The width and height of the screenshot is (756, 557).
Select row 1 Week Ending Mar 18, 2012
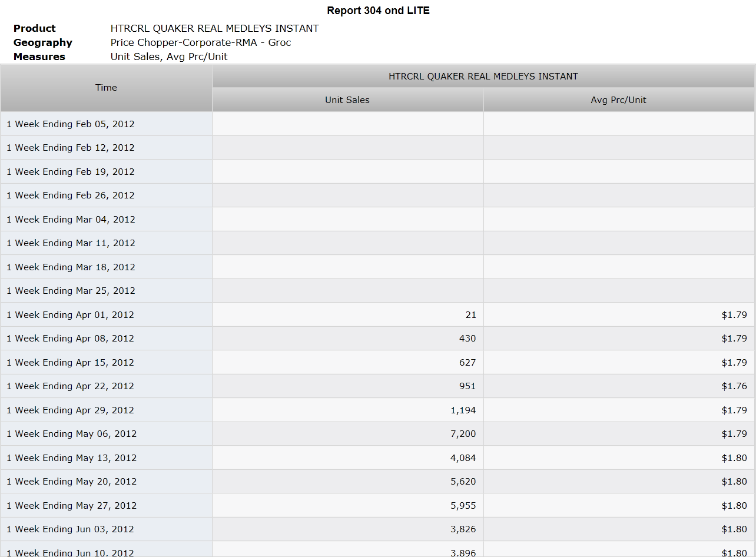377,267
